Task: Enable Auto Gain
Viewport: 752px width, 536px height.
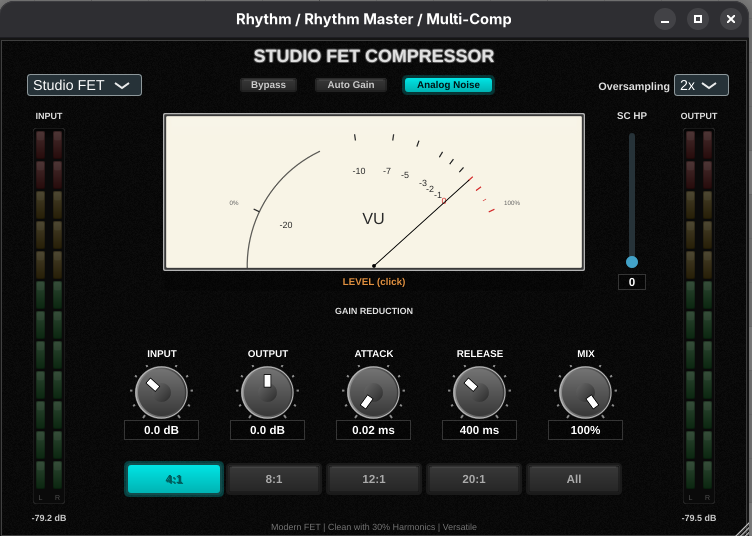Action: 351,85
